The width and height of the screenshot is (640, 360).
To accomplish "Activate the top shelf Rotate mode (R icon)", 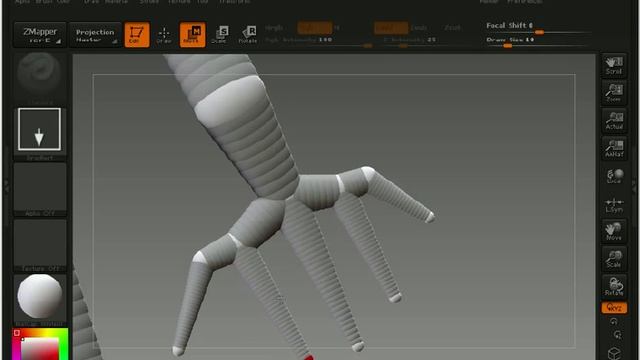I will coord(248,35).
